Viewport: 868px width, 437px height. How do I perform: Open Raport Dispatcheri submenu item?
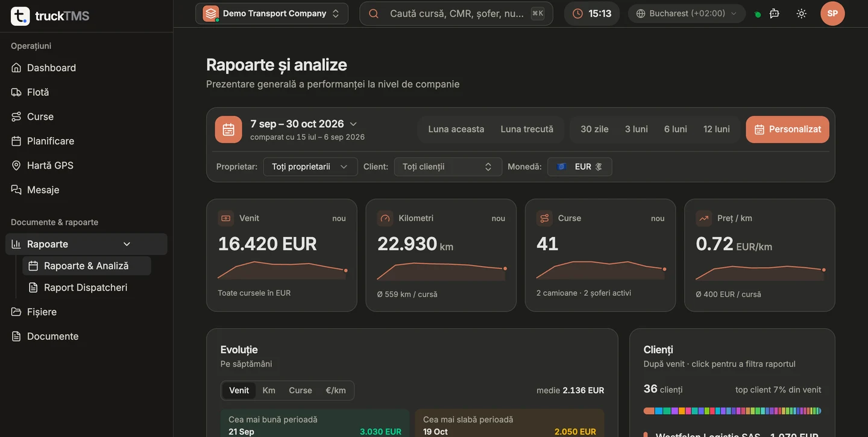(87, 288)
